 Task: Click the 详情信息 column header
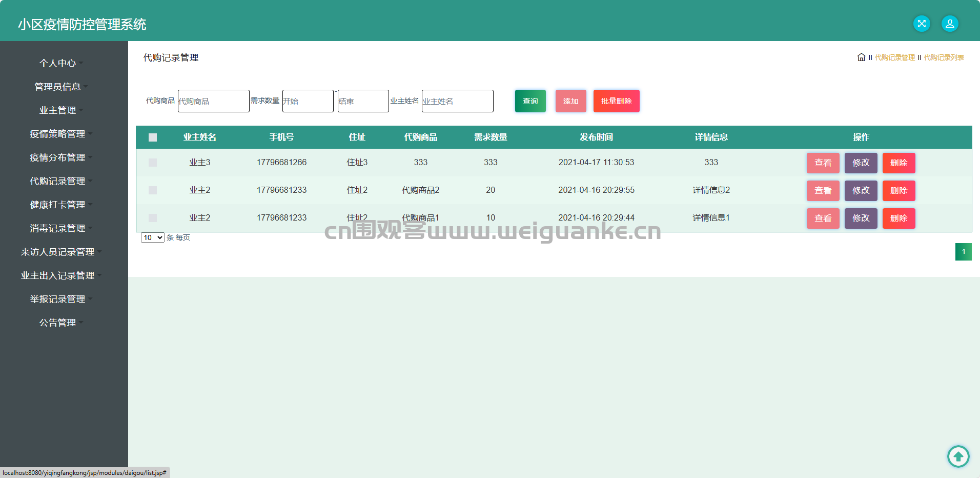point(711,137)
